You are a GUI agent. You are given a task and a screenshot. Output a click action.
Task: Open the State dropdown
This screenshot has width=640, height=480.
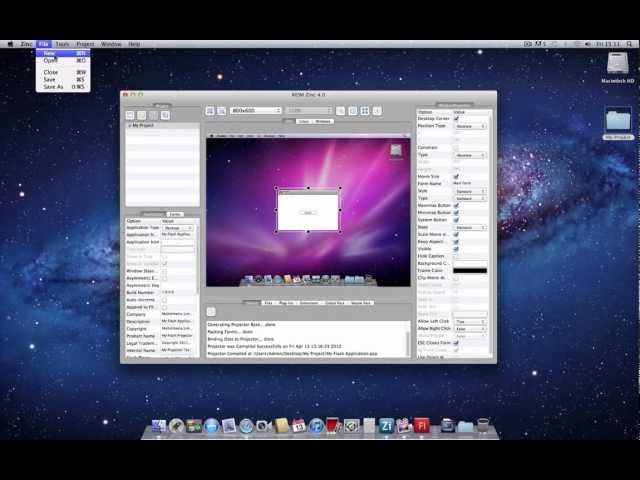[470, 227]
